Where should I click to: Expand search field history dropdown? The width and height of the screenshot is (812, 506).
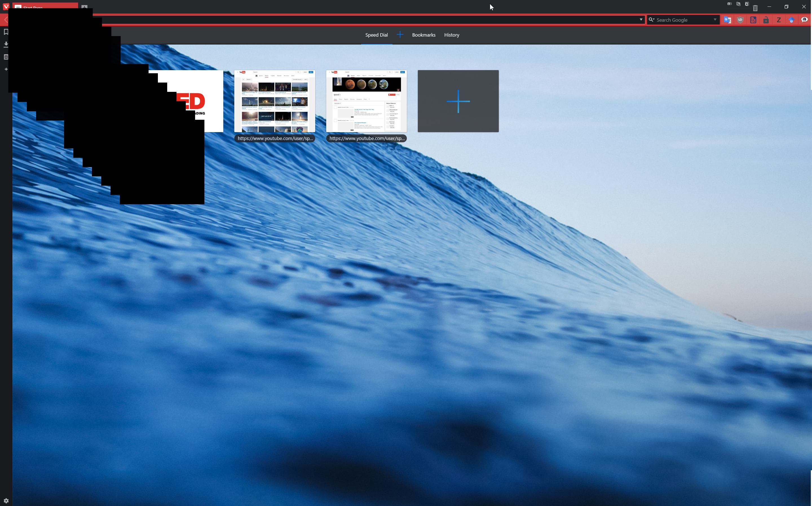click(715, 20)
